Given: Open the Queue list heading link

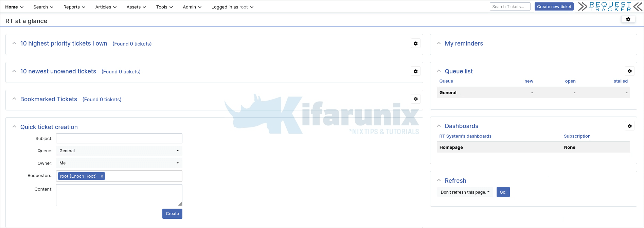Looking at the screenshot, I should click(x=459, y=71).
